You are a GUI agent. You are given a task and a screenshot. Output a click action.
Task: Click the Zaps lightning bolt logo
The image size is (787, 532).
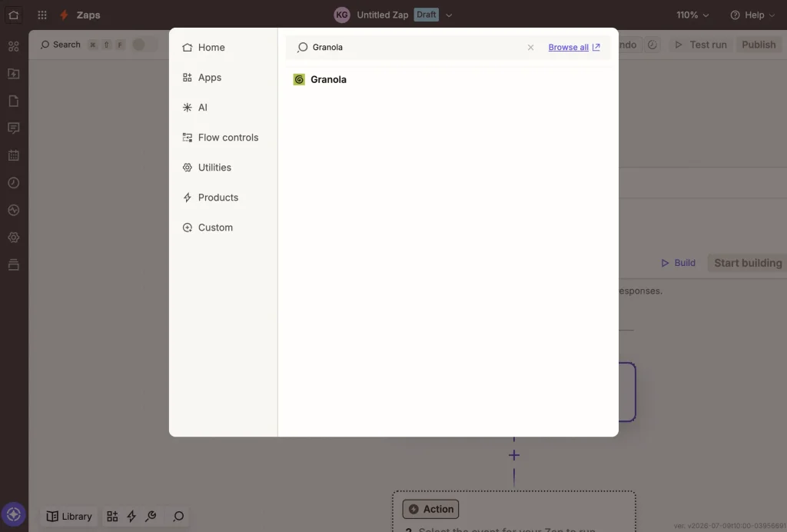(x=65, y=15)
